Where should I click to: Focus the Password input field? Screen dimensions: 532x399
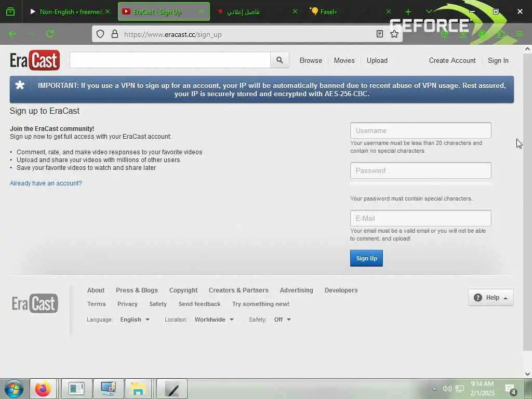pyautogui.click(x=421, y=170)
